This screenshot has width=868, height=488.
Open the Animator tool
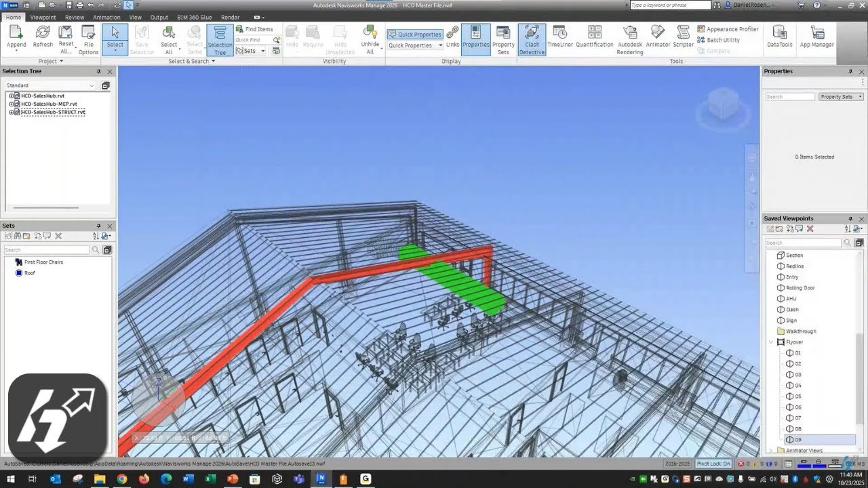(x=658, y=37)
